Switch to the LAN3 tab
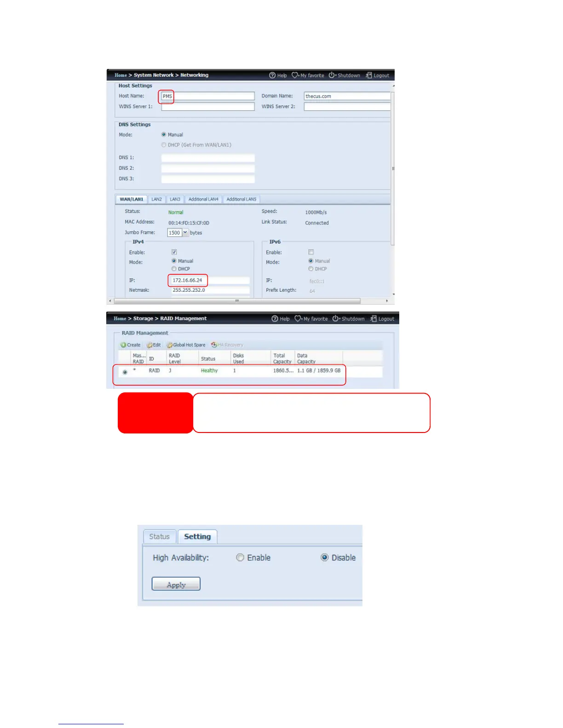The width and height of the screenshot is (563, 728). [x=175, y=199]
